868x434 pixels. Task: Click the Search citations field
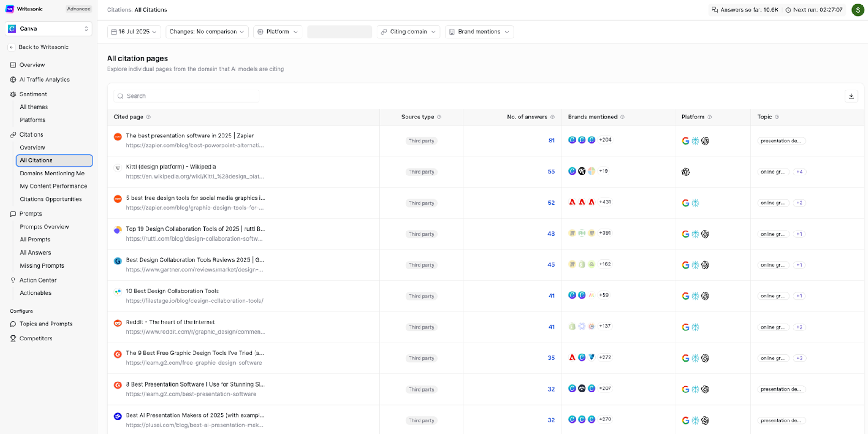(186, 96)
